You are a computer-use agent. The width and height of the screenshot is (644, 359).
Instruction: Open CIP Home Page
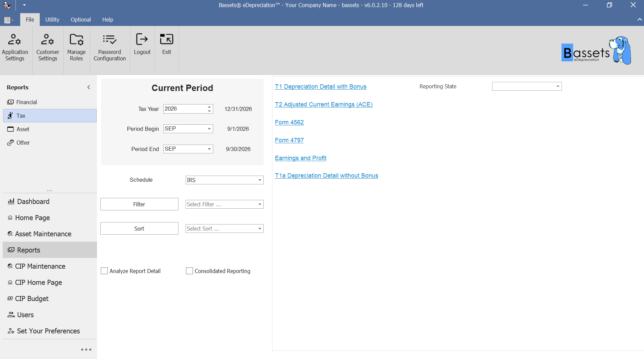click(x=50, y=282)
